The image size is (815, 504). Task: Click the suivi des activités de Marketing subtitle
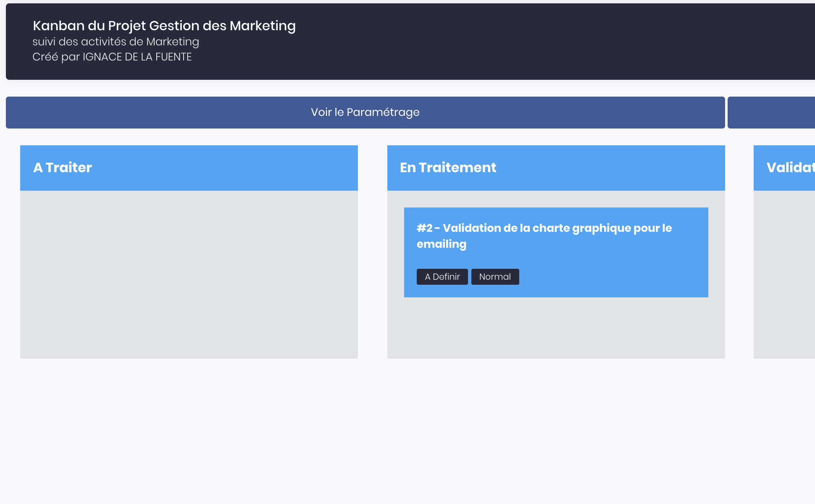click(x=116, y=42)
